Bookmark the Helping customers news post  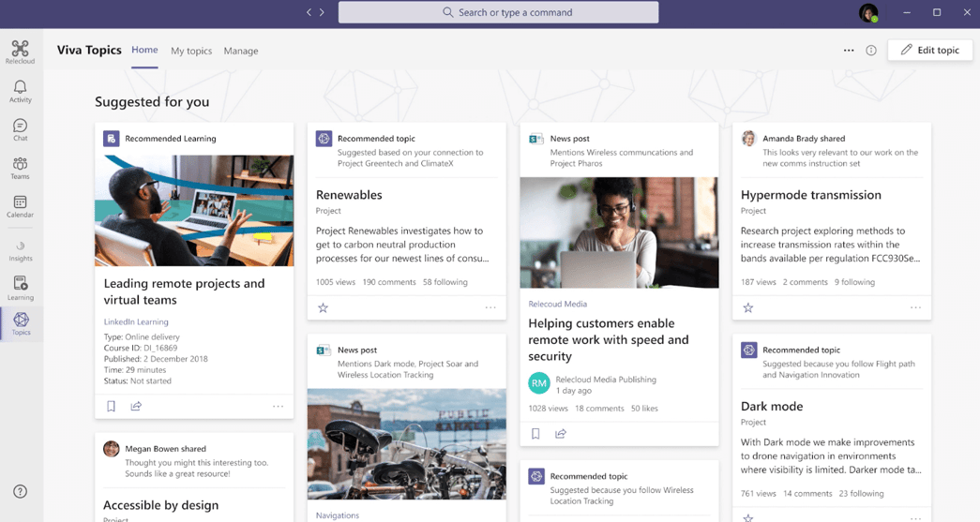[x=535, y=434]
